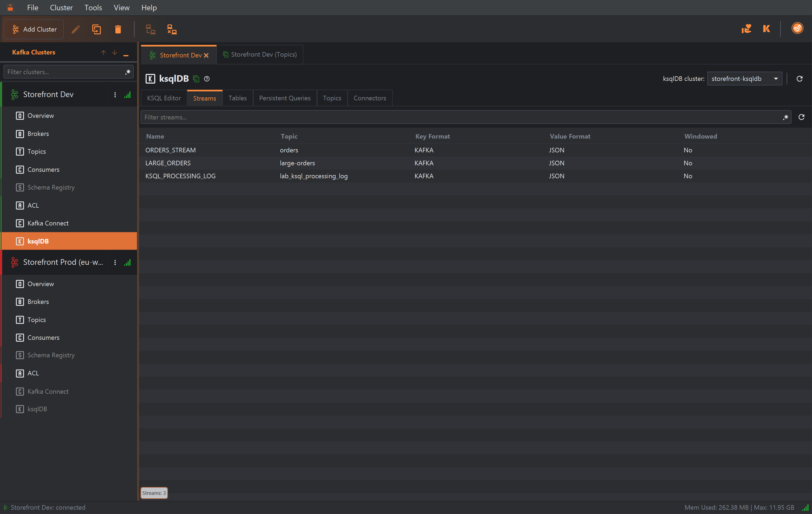Open Storefront Dev three-dot menu
Viewport: 812px width, 514px height.
(115, 95)
